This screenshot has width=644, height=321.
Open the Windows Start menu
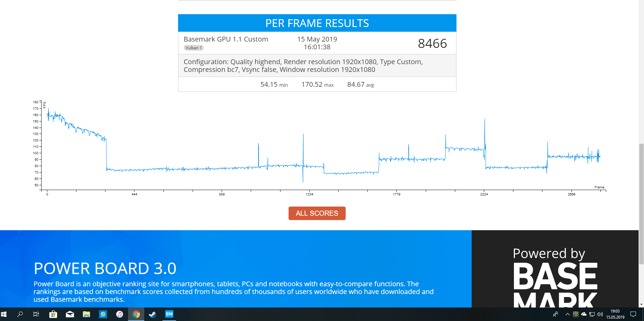pos(4,314)
